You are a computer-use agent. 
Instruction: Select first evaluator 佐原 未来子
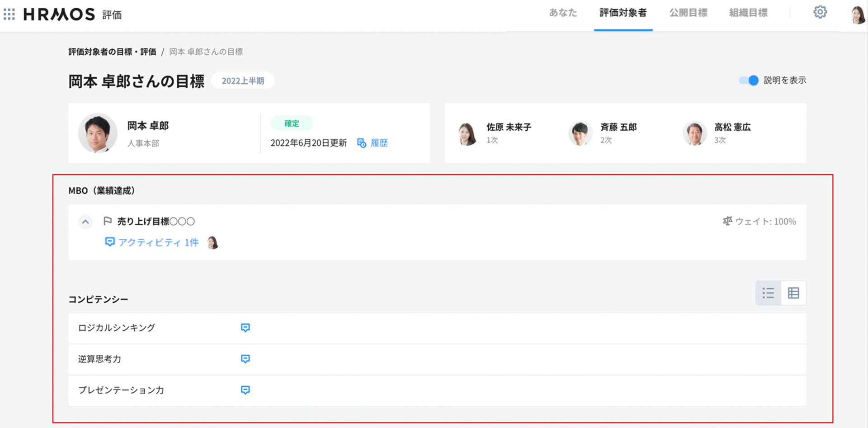click(508, 127)
